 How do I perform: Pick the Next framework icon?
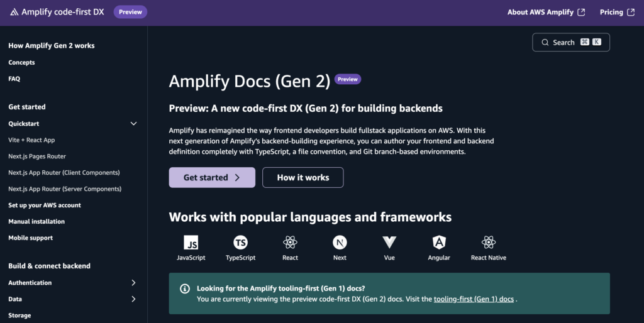tap(340, 243)
